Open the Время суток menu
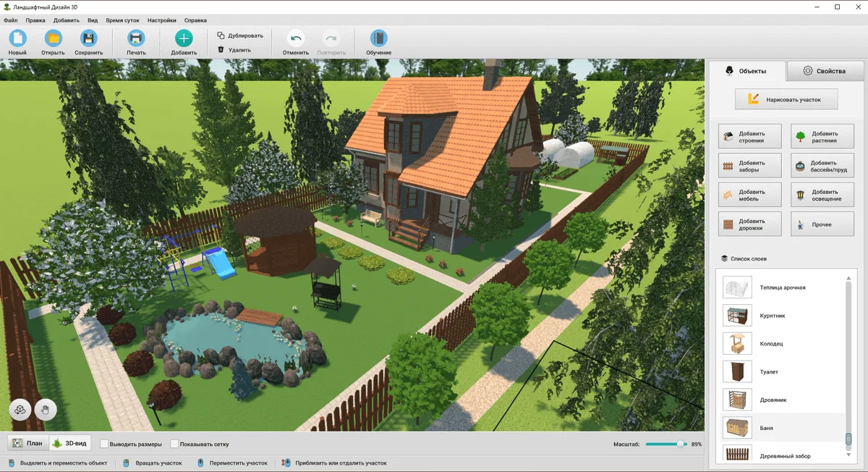The image size is (868, 472). point(122,20)
